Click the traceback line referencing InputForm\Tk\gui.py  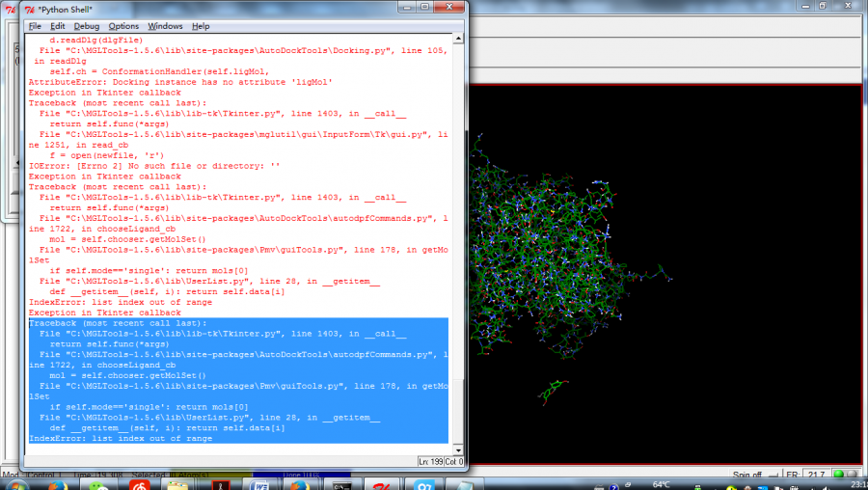(243, 134)
